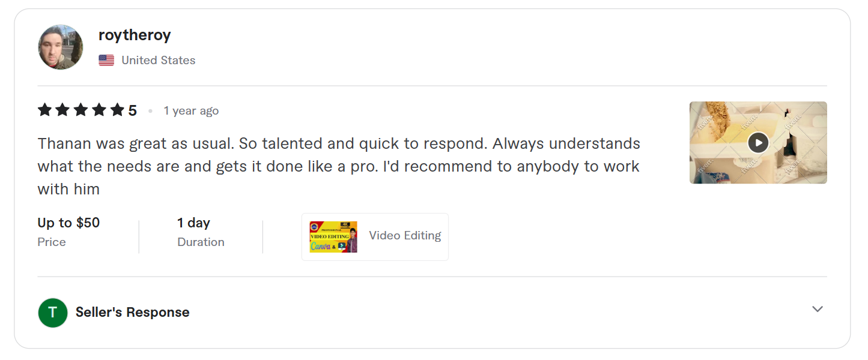
Task: Expand the Seller's Response chevron
Action: 817,309
